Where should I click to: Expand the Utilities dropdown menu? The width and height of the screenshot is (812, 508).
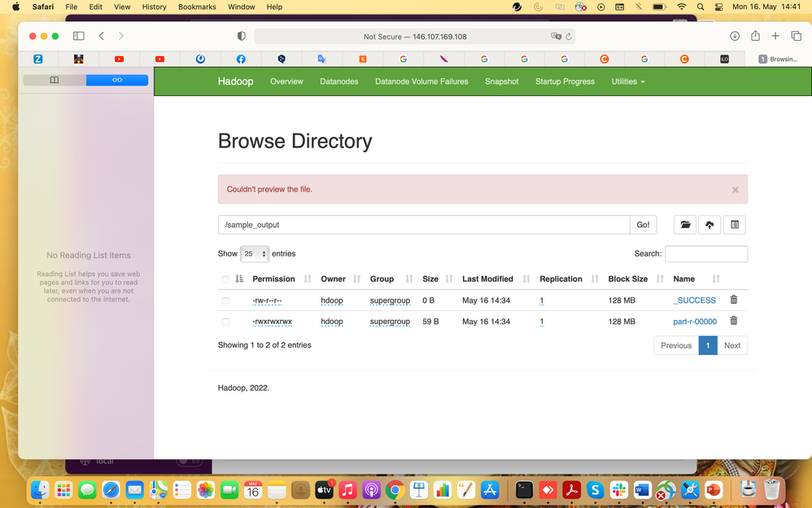pos(627,81)
